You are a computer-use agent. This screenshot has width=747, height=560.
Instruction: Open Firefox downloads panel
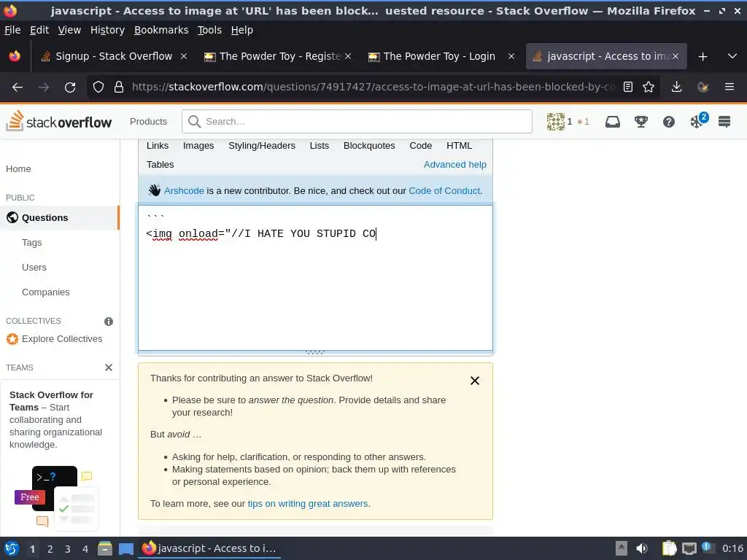coord(676,87)
